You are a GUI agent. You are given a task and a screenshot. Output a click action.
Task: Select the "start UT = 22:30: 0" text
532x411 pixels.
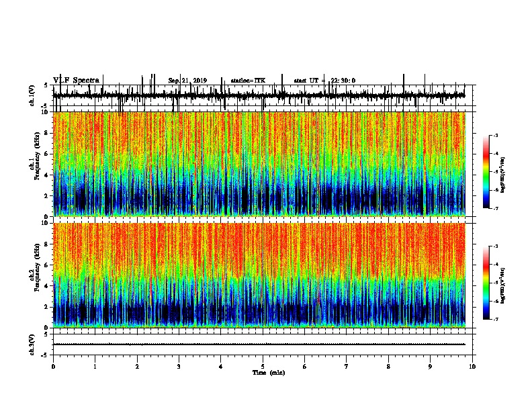(324, 81)
